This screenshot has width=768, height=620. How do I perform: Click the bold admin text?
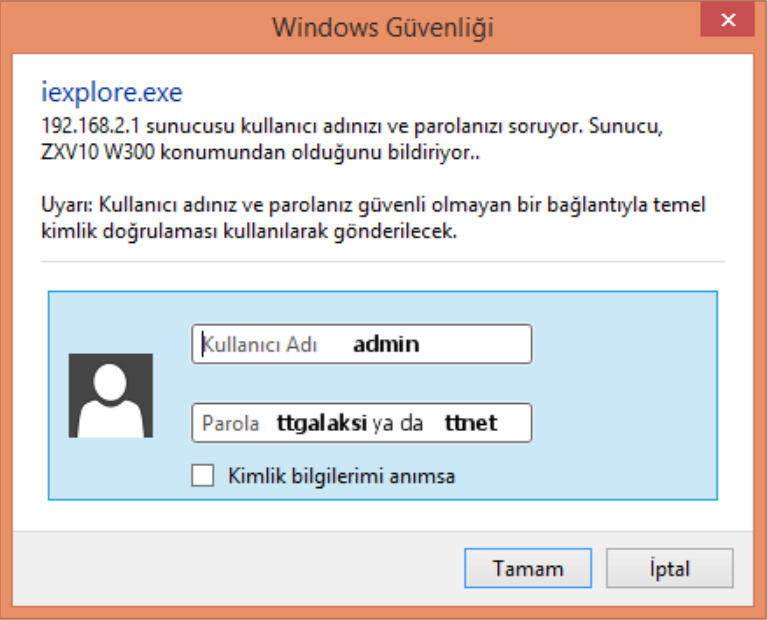(x=386, y=344)
